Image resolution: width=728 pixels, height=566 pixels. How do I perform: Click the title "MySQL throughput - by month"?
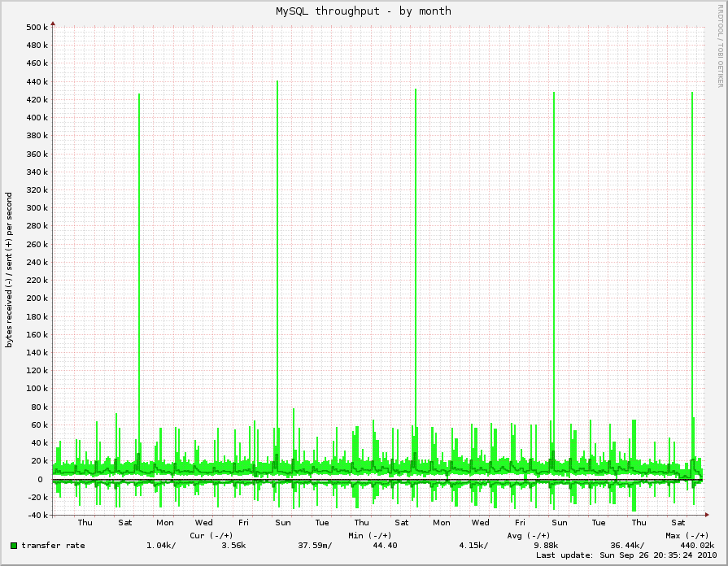coord(364,11)
